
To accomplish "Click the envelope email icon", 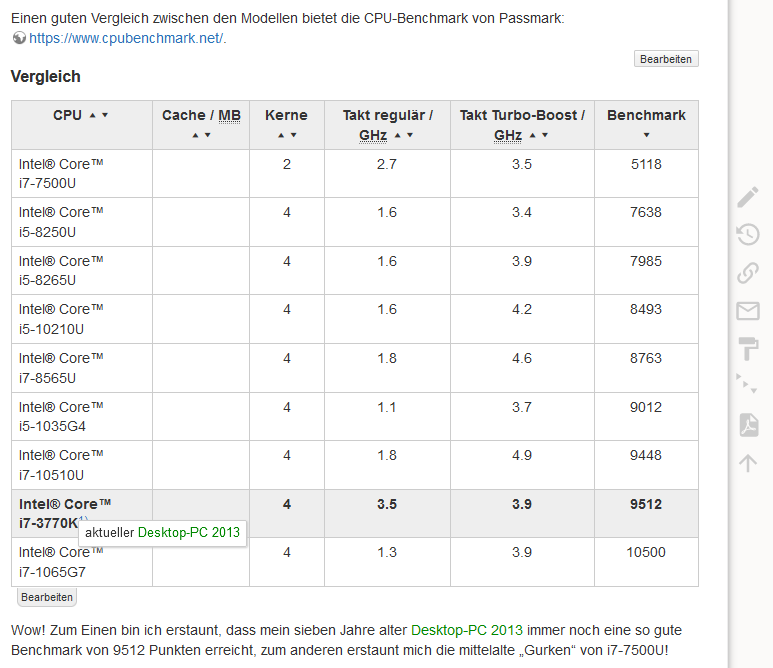I will click(x=748, y=311).
